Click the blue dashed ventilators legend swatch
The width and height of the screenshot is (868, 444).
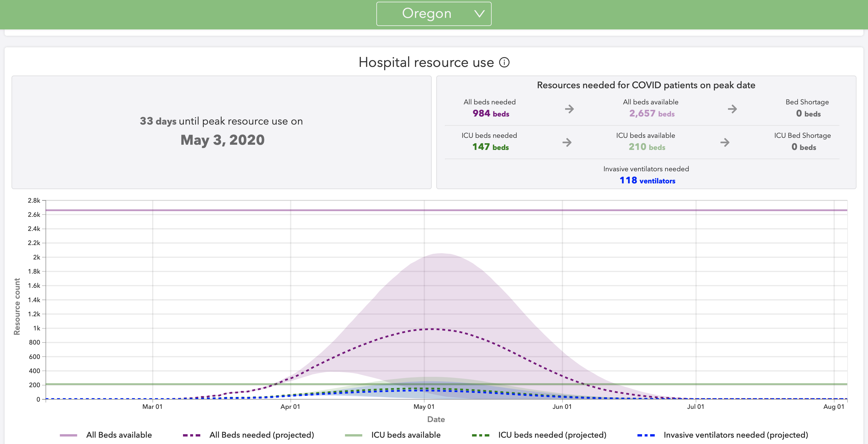pyautogui.click(x=646, y=435)
